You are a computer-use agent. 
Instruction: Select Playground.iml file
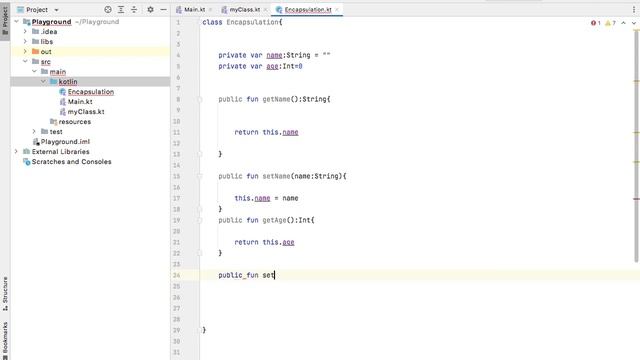tap(65, 142)
